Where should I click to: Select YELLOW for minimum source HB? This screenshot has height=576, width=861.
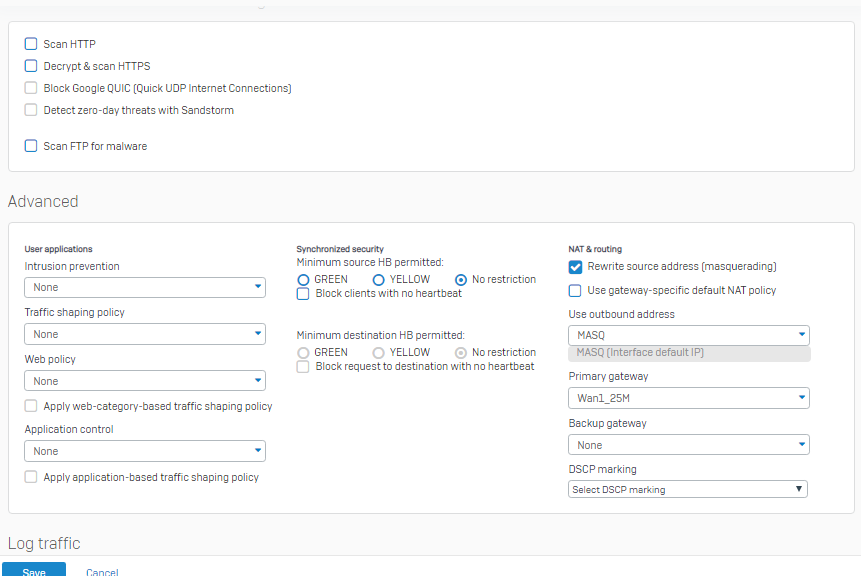tap(379, 280)
